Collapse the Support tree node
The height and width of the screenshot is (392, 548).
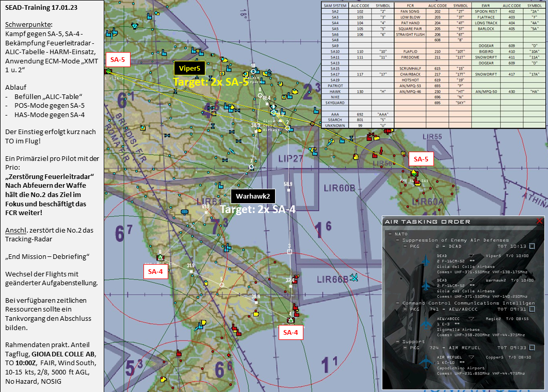398,341
